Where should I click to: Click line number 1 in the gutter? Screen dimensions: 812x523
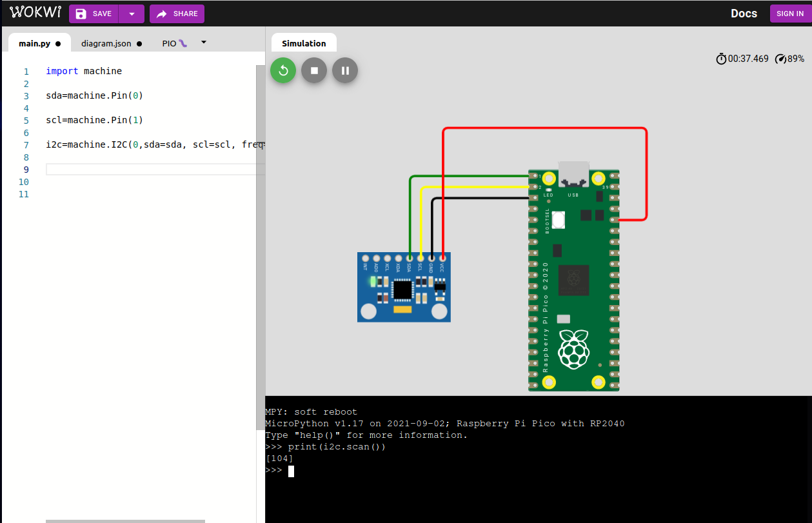(x=26, y=71)
